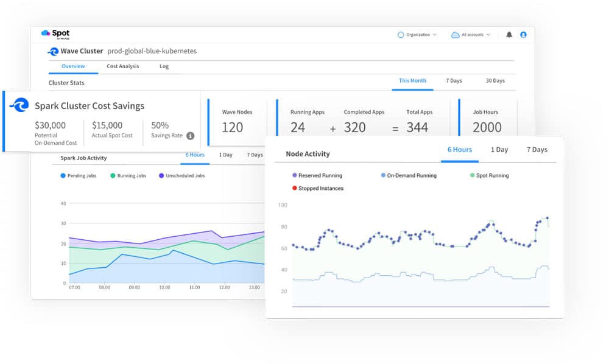This screenshot has height=364, width=609.
Task: Toggle the Running Jobs legend swatch
Action: [x=113, y=176]
